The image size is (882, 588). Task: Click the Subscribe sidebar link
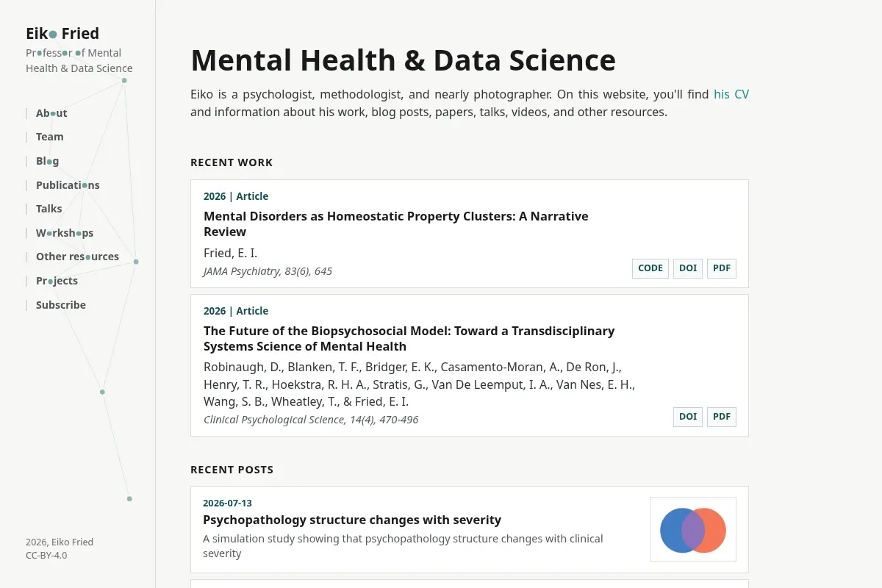coord(61,305)
